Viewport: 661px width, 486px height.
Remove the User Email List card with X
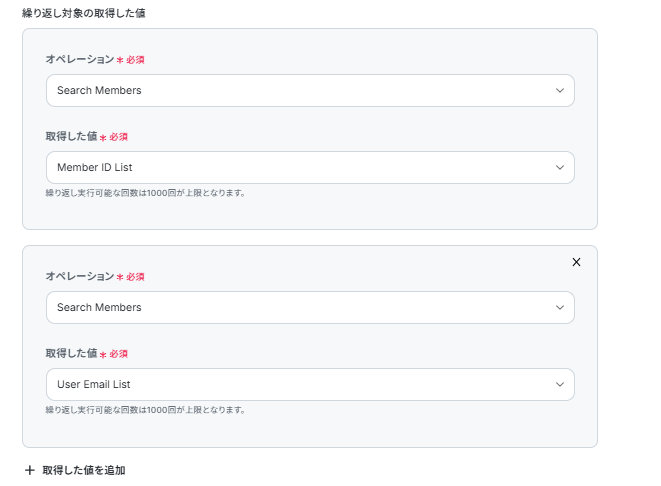click(576, 262)
